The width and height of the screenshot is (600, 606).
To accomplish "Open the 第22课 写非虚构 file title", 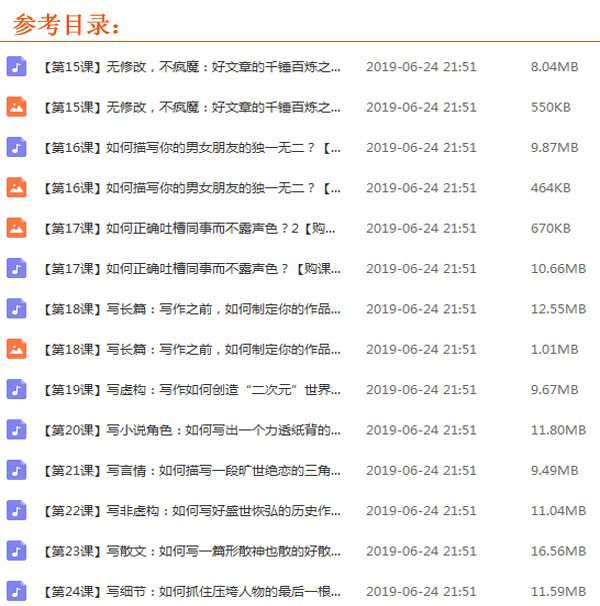I will [191, 510].
